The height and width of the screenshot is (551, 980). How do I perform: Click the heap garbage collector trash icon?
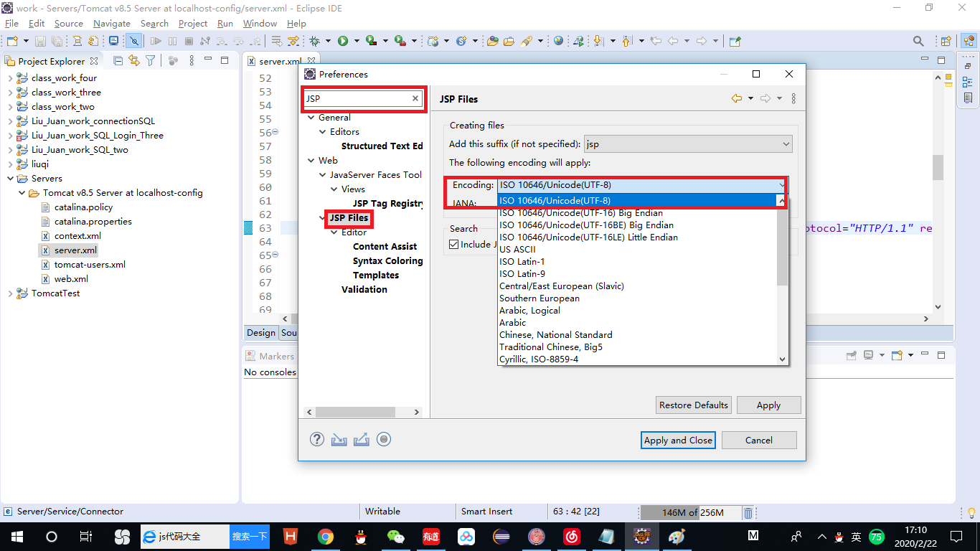pos(748,512)
